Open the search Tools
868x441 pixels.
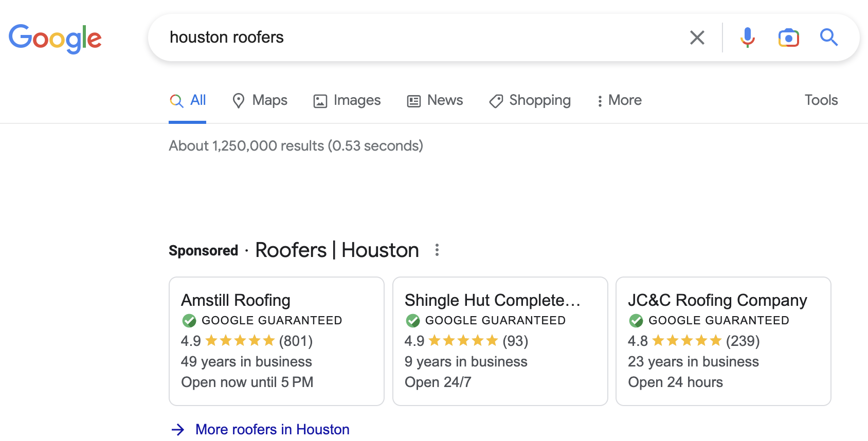[x=821, y=100]
